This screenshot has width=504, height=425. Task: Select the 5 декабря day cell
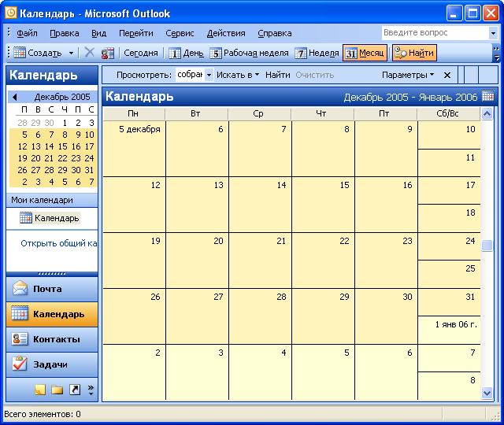tap(134, 149)
